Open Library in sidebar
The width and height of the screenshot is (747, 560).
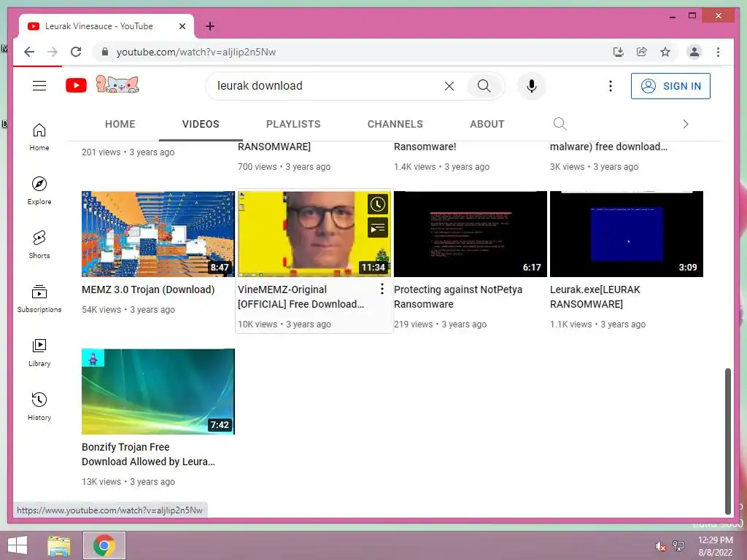[x=39, y=352]
